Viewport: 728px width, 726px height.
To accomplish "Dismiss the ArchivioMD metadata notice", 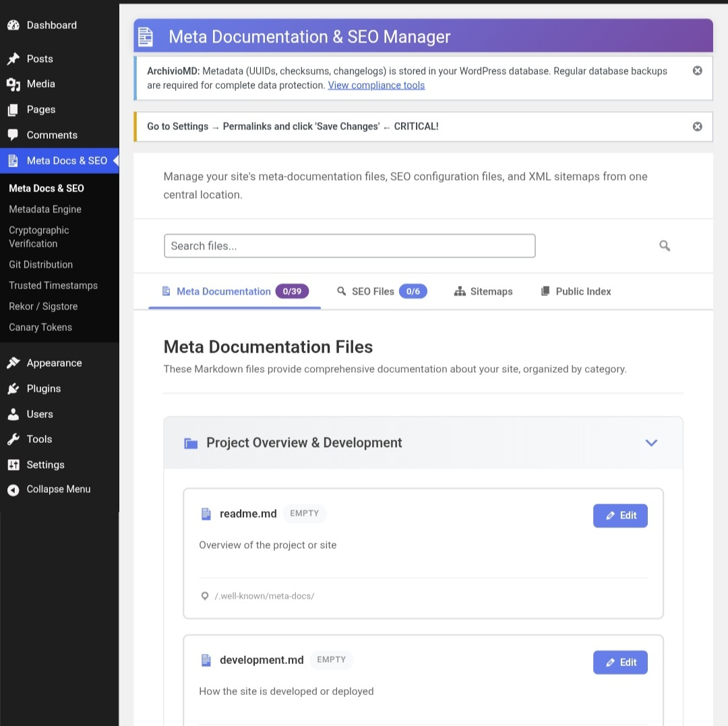I will point(697,70).
